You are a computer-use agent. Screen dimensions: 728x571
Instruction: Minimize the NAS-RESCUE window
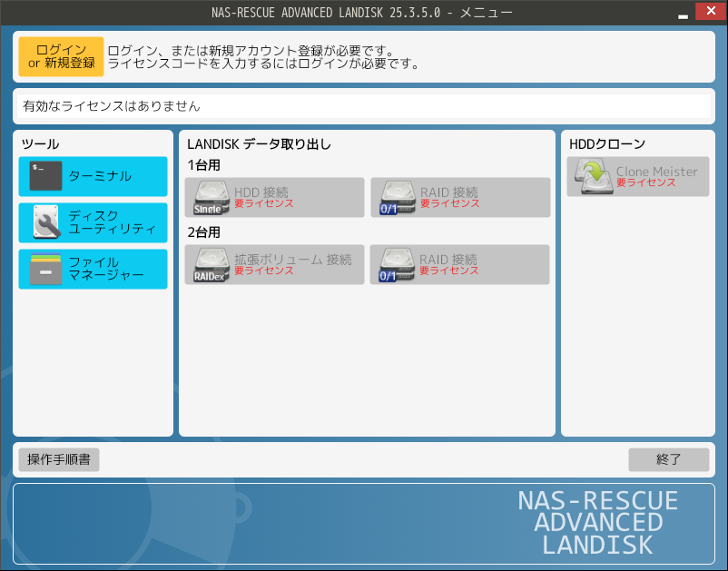point(683,14)
